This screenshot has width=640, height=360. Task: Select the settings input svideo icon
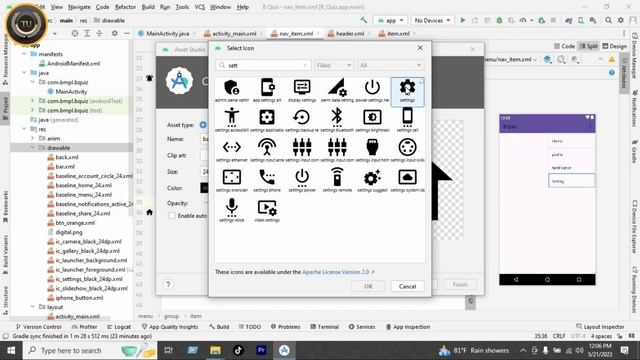pos(407,150)
